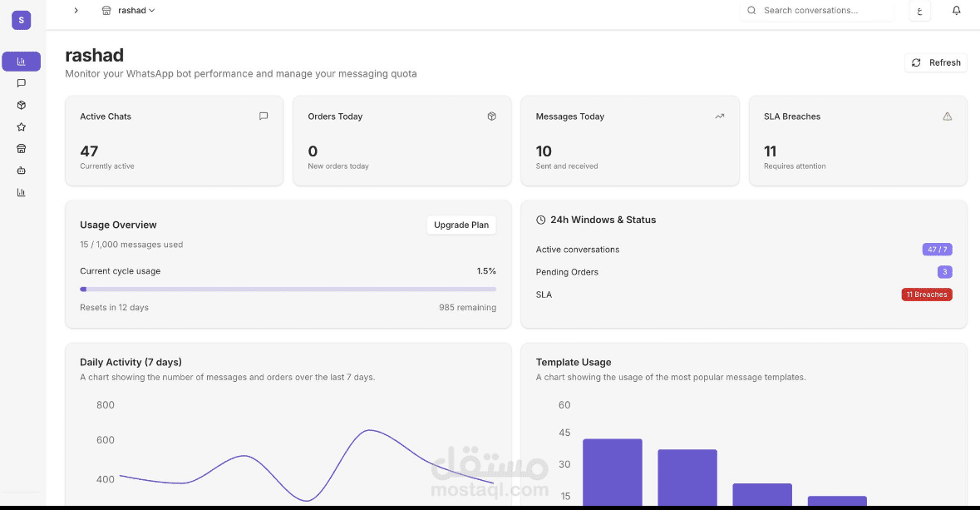The height and width of the screenshot is (510, 980).
Task: Open notifications bell icon
Action: 957,11
